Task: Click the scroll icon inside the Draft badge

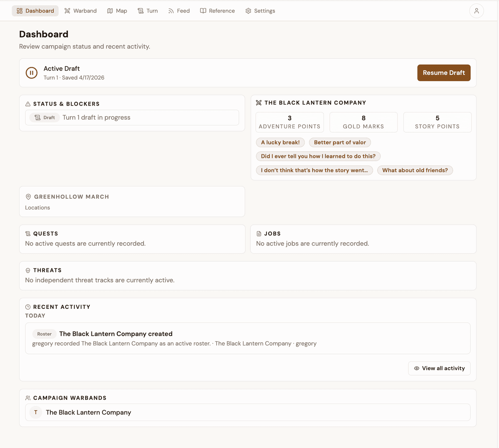Action: click(x=37, y=118)
